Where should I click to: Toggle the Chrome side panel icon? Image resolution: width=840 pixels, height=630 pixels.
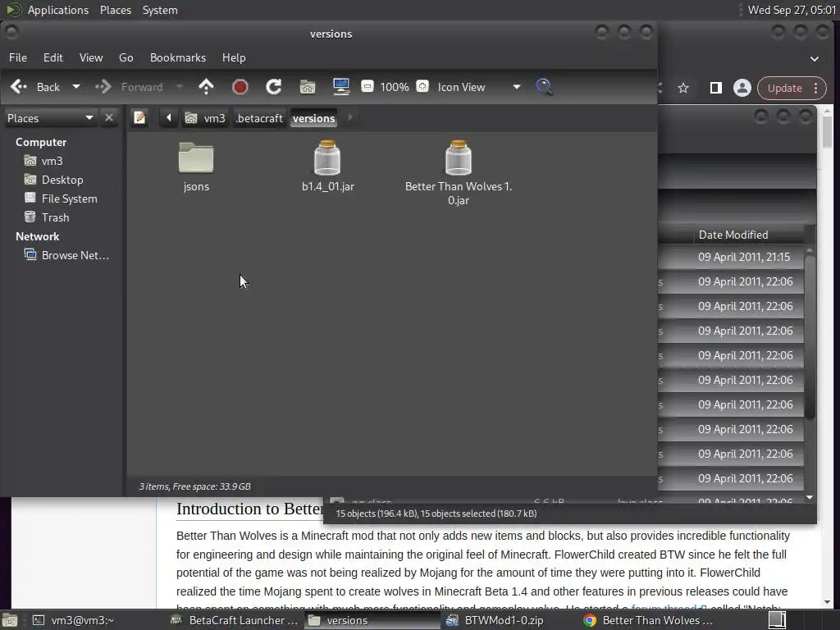click(715, 88)
